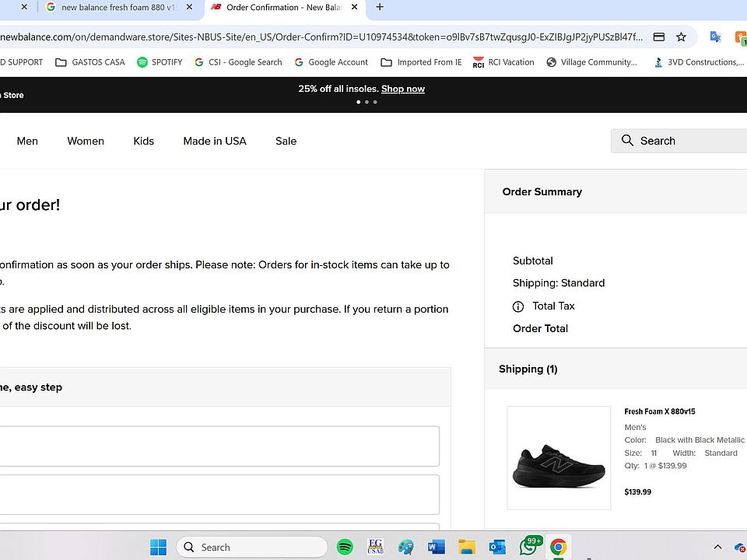Click the Total Tax info icon
The width and height of the screenshot is (747, 560).
point(518,306)
